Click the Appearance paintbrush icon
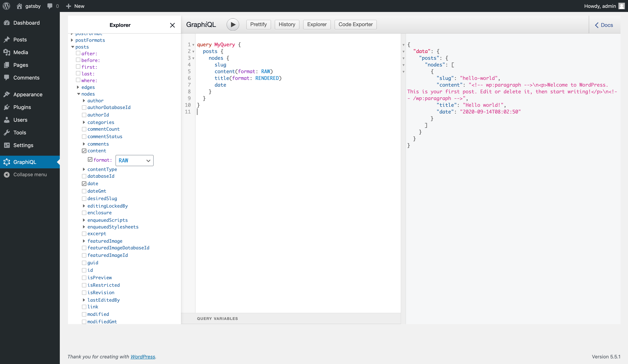This screenshot has width=628, height=364. tap(7, 94)
